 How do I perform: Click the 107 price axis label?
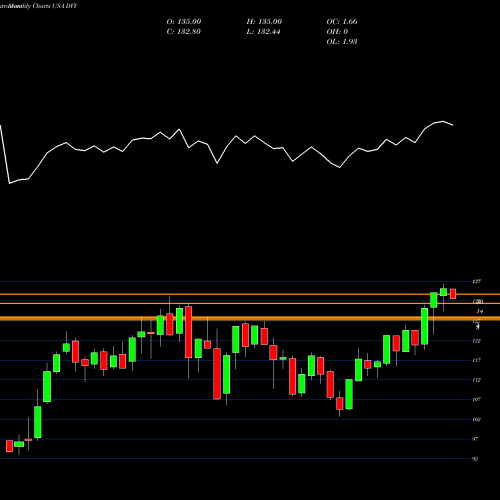[x=477, y=400]
